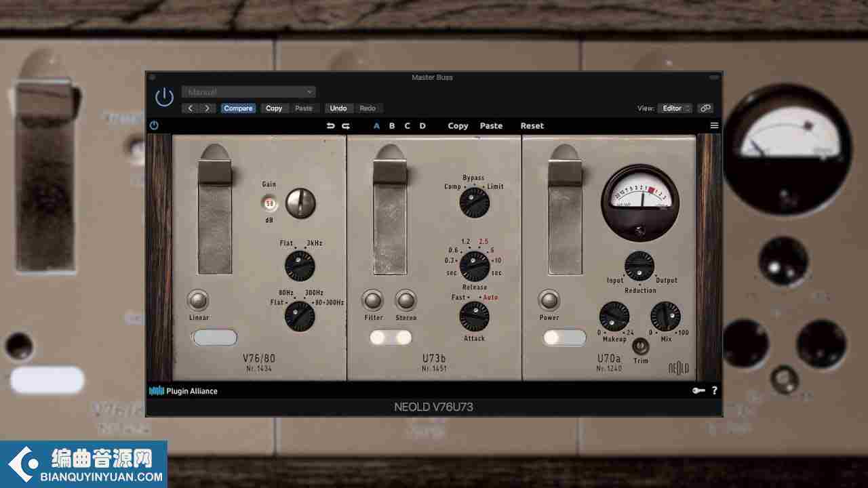Open the View Editor dropdown
This screenshot has width=868, height=488.
676,108
